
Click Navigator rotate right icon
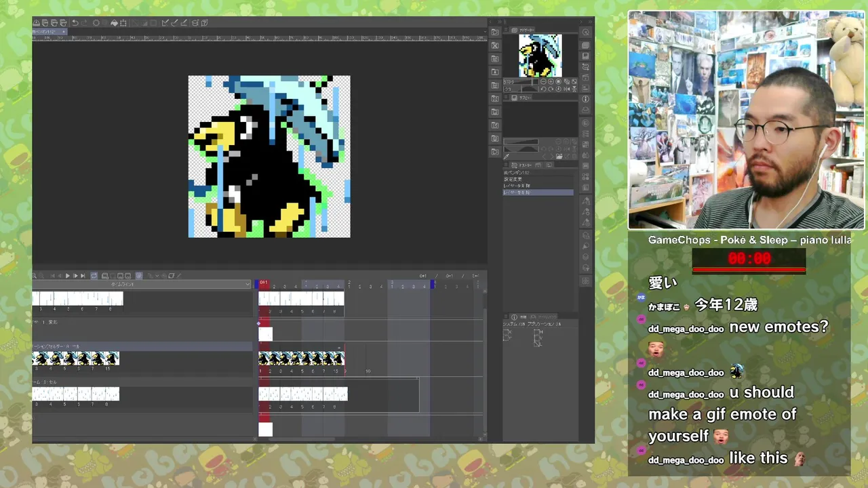[x=551, y=89]
